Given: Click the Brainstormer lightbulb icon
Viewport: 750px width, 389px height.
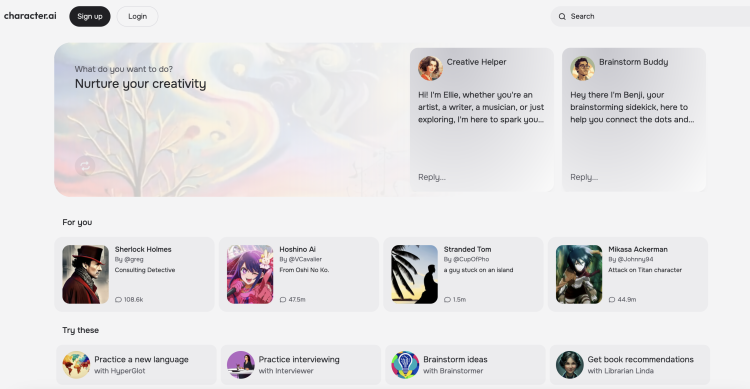Looking at the screenshot, I should click(405, 365).
